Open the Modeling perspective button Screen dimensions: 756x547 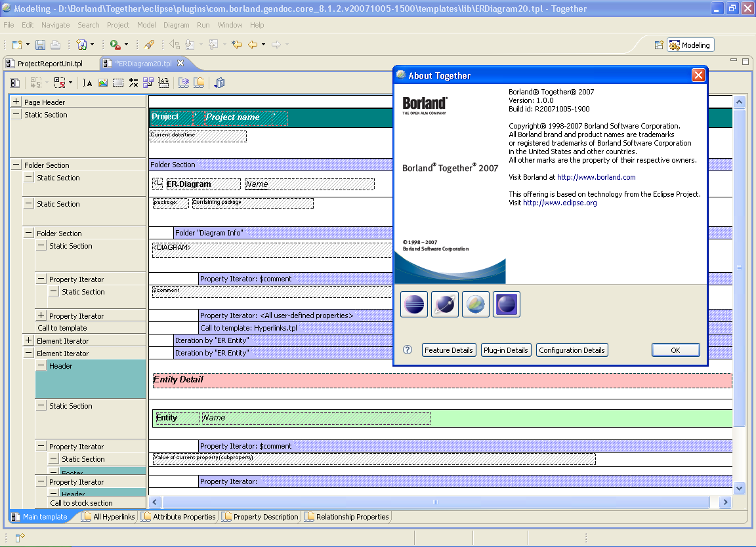pyautogui.click(x=690, y=45)
